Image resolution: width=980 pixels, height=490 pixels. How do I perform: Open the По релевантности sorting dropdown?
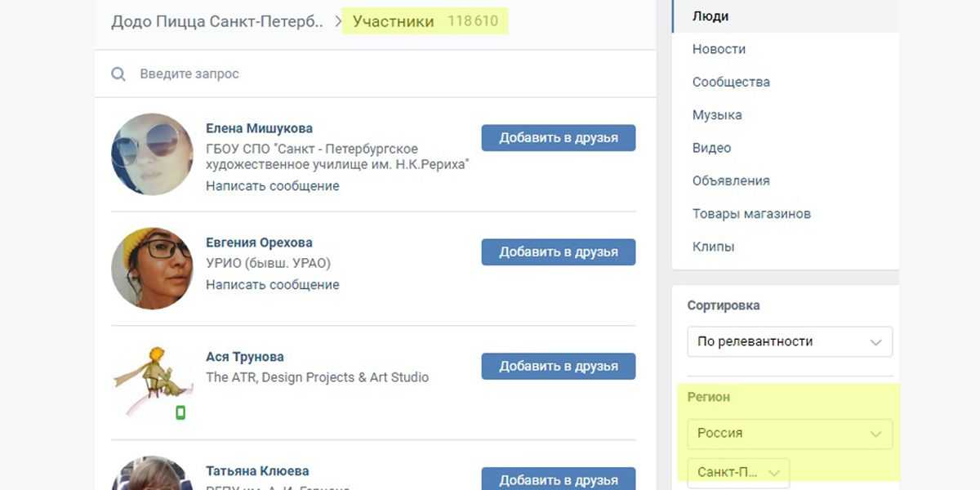[789, 341]
